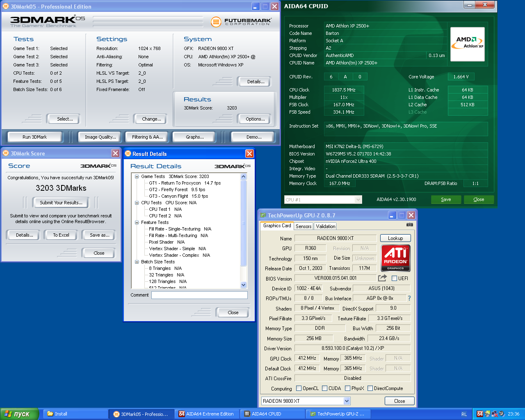This screenshot has width=525, height=420.
Task: Click the Run 3DMark button
Action: pyautogui.click(x=35, y=137)
